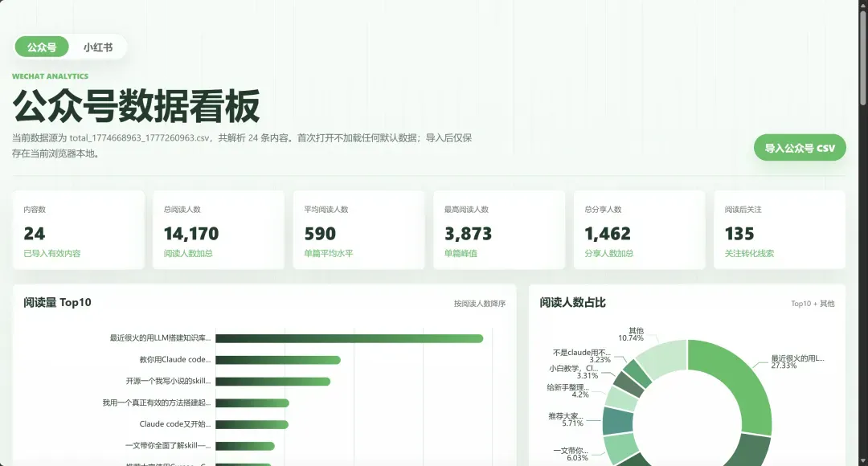Click the 4.2% donut segment
Viewport: 868px width, 466px height.
621,398
